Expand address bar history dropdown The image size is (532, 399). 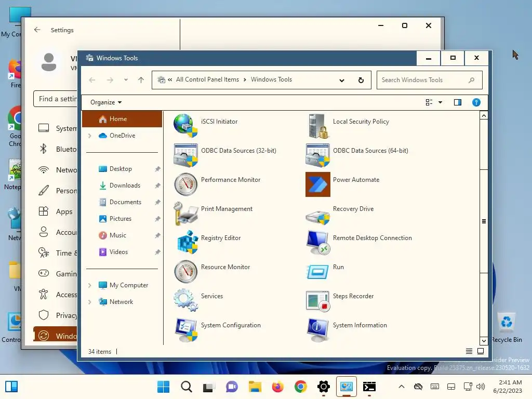coord(342,81)
